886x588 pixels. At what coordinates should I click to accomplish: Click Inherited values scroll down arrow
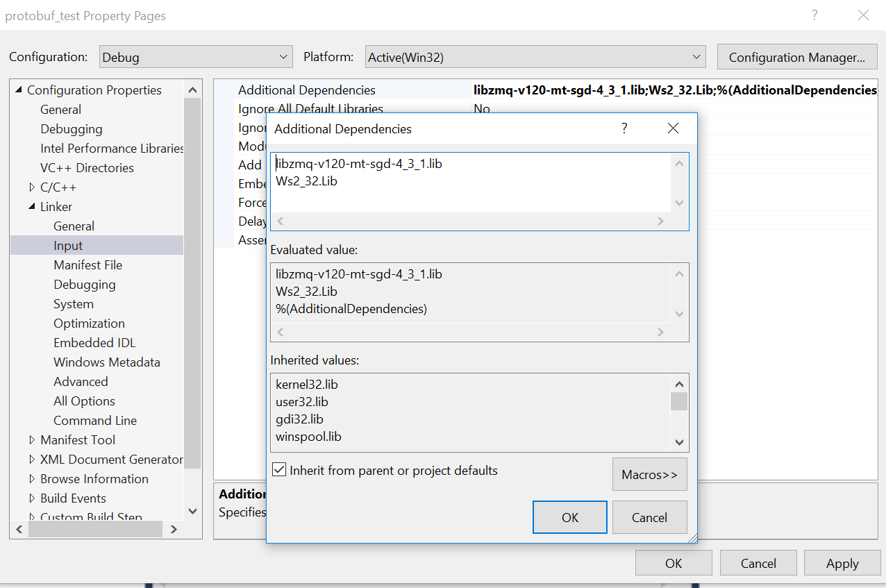click(679, 442)
